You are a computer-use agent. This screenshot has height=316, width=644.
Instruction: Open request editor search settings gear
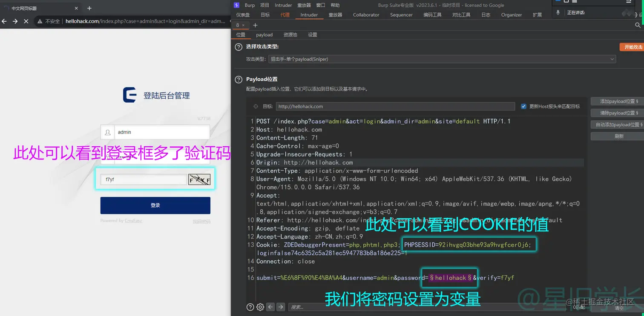[260, 307]
